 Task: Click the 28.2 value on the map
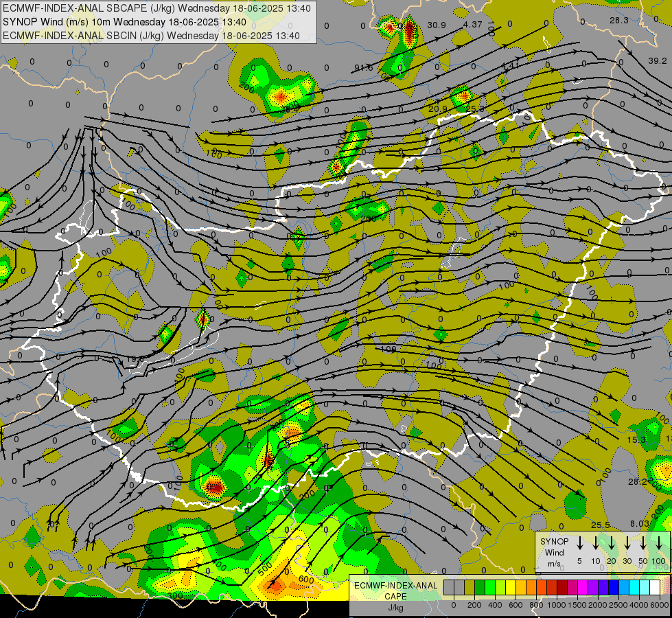click(x=637, y=481)
